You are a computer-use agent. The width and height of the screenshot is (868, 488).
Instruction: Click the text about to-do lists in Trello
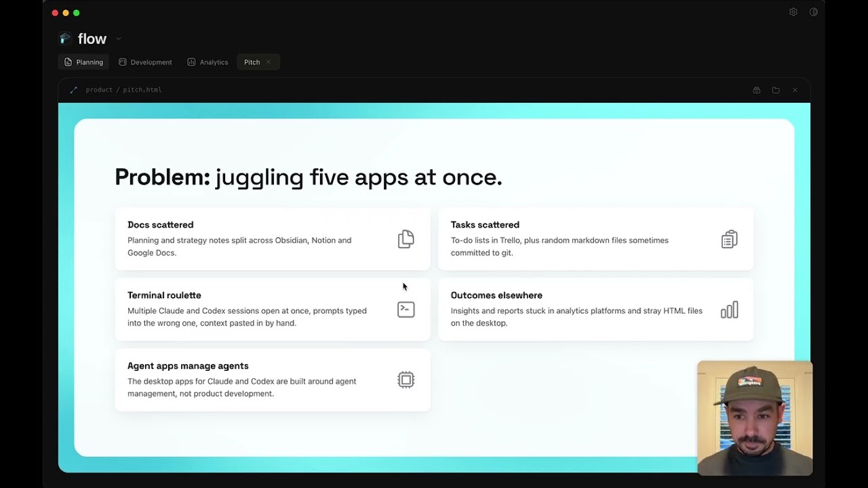point(559,246)
